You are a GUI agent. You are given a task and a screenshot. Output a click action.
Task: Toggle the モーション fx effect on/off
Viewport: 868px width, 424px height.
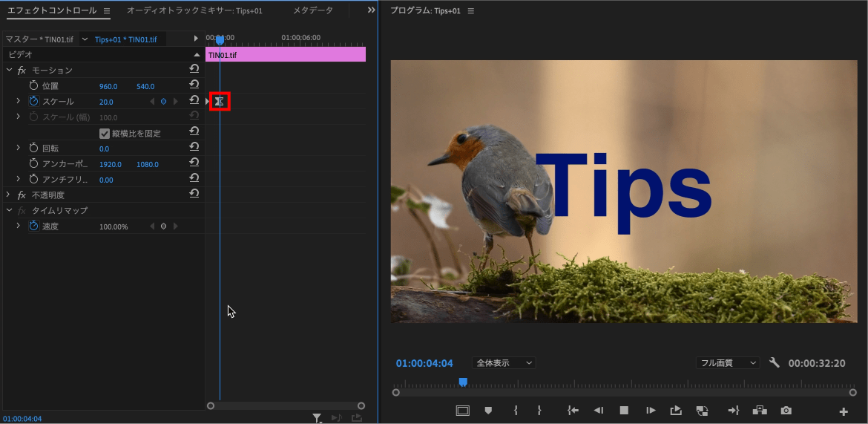[22, 71]
